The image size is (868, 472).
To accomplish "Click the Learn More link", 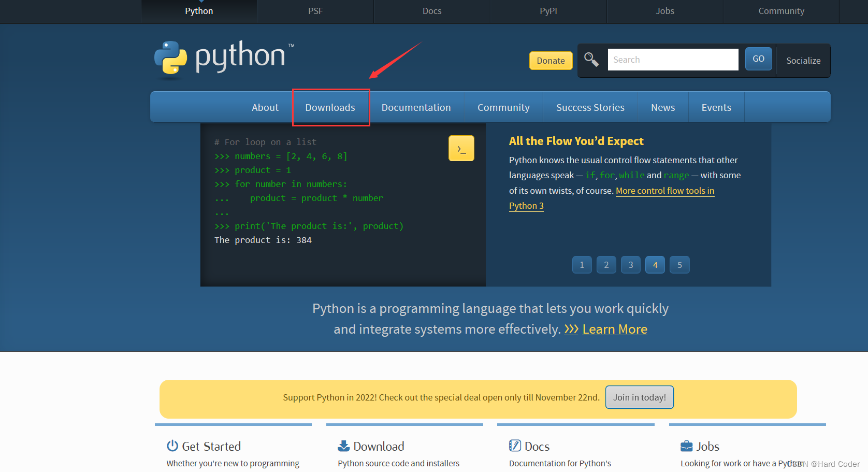I will pyautogui.click(x=615, y=329).
